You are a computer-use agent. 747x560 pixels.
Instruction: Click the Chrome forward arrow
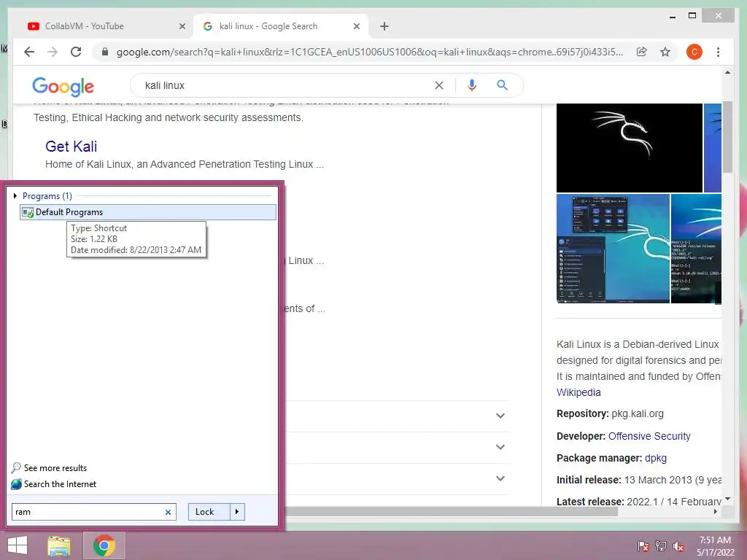point(53,52)
